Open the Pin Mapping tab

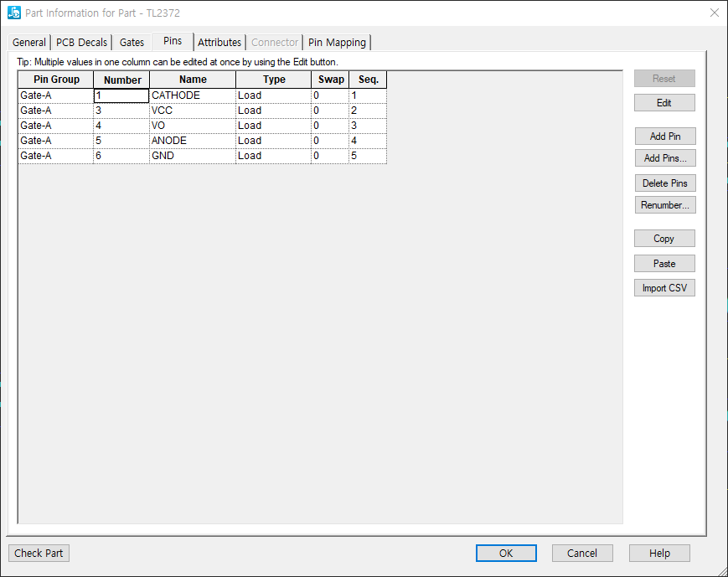click(x=337, y=43)
